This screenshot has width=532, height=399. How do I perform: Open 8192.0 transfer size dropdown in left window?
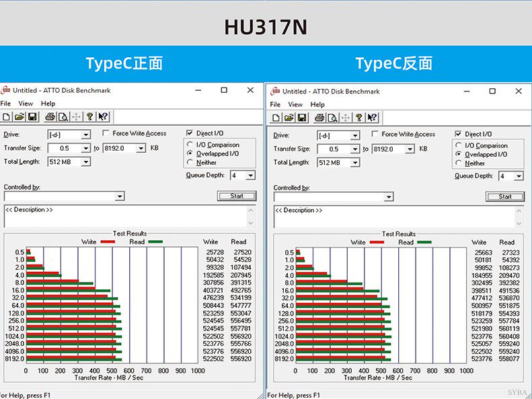pyautogui.click(x=141, y=148)
